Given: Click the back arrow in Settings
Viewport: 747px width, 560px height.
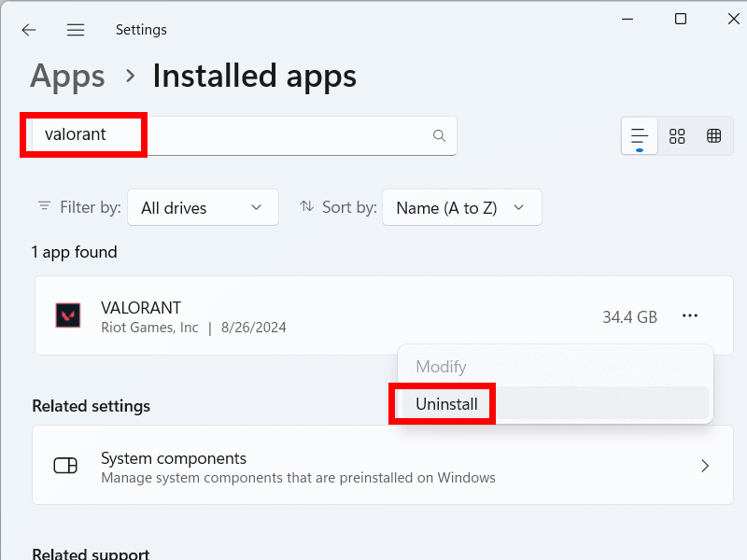Looking at the screenshot, I should click(29, 29).
